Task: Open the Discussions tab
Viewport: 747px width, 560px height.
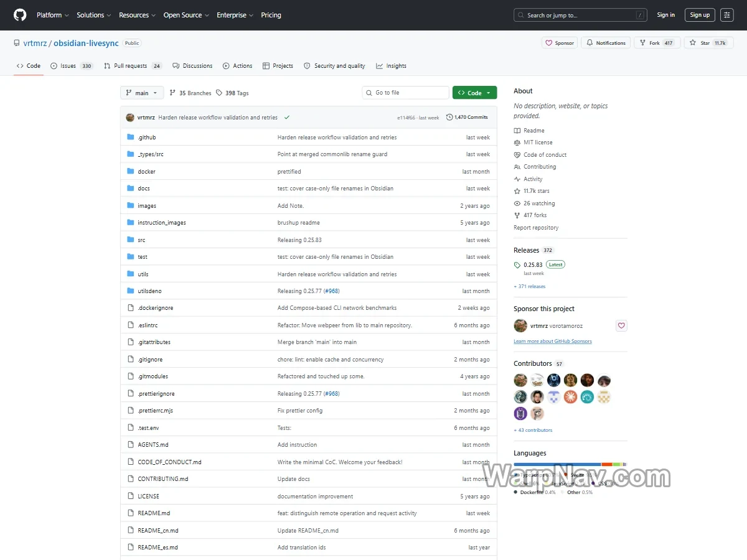Action: pyautogui.click(x=192, y=66)
